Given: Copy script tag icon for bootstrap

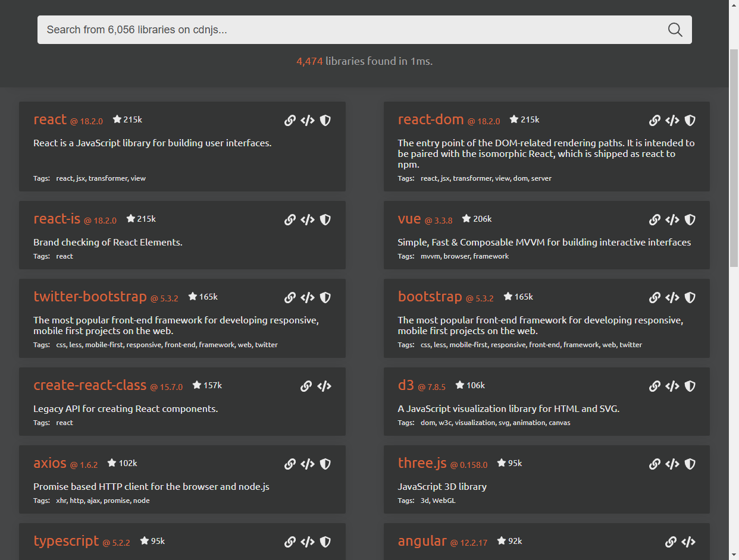Looking at the screenshot, I should [x=672, y=298].
